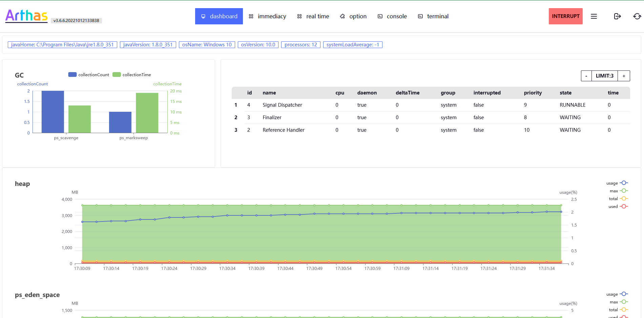This screenshot has width=644, height=318.
Task: Toggle collectionCount series in GC legend
Action: coord(89,75)
